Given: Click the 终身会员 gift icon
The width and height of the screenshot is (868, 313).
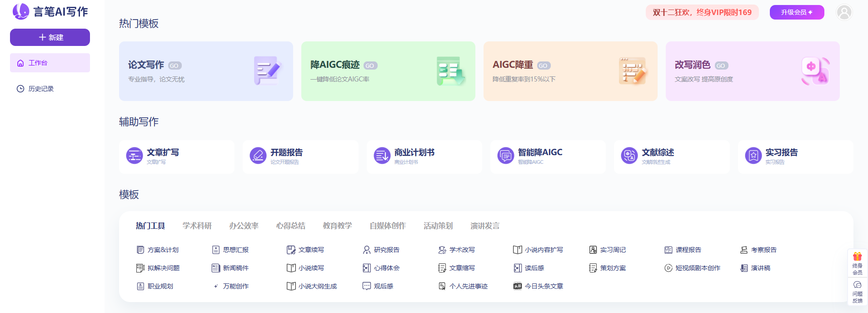Looking at the screenshot, I should [857, 257].
